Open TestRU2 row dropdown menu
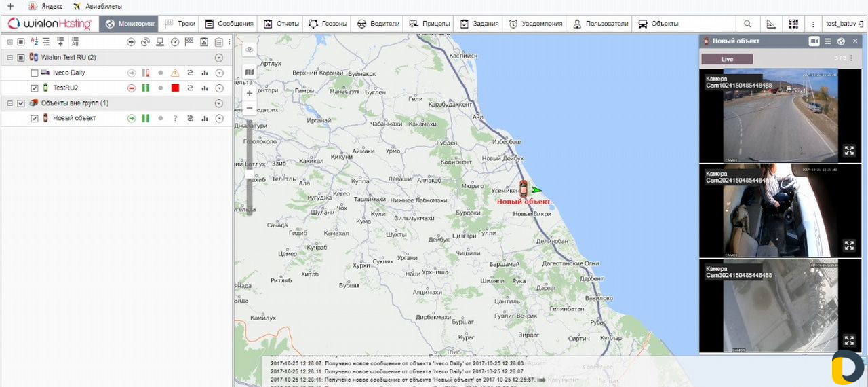The width and height of the screenshot is (868, 387). pos(219,88)
